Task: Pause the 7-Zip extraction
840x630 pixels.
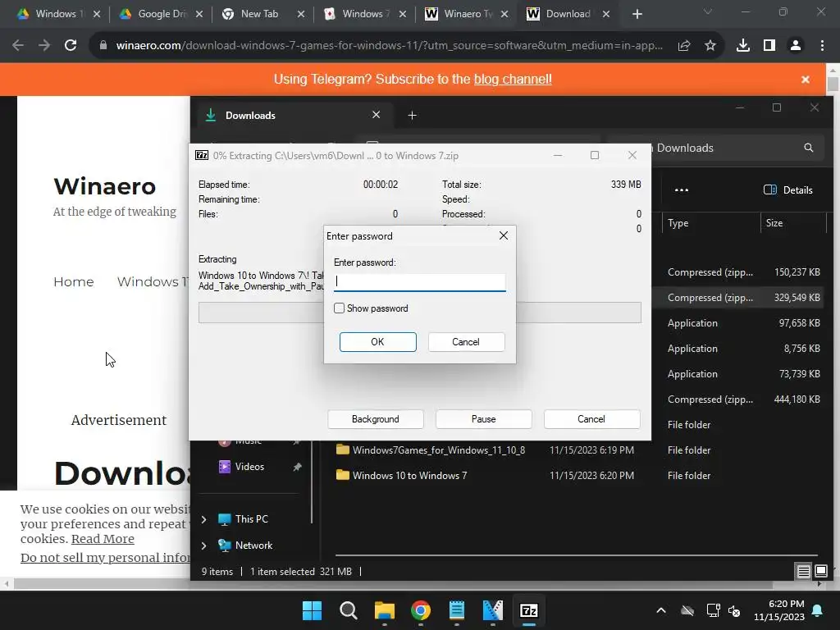Action: click(x=484, y=419)
